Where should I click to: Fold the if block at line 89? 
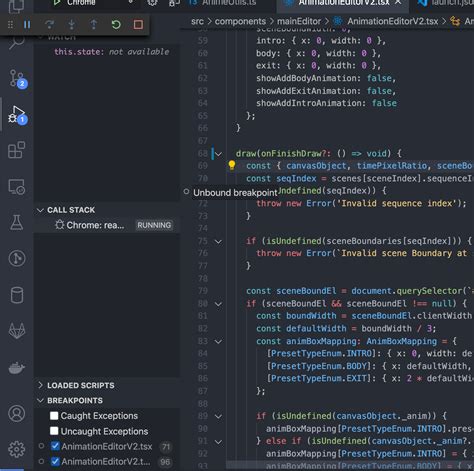point(218,416)
